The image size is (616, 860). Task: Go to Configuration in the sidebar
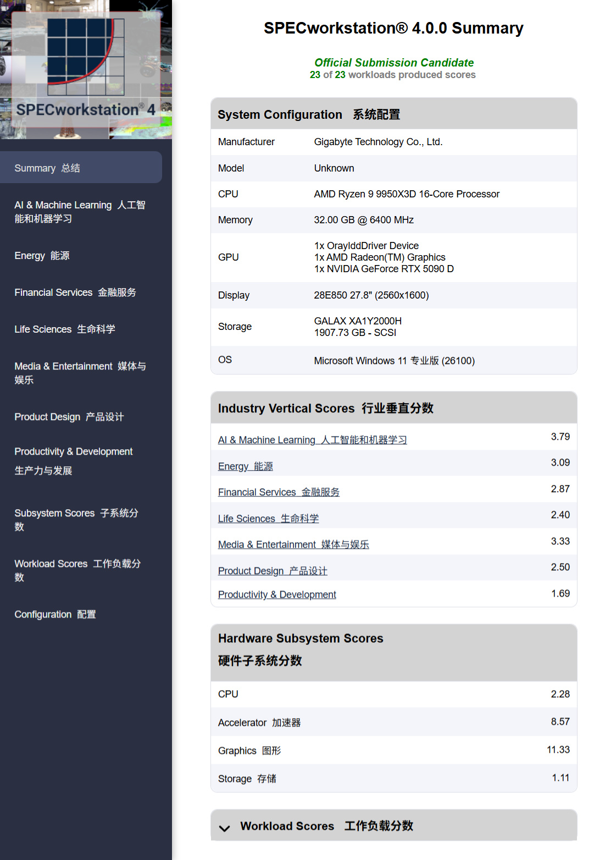(81, 614)
